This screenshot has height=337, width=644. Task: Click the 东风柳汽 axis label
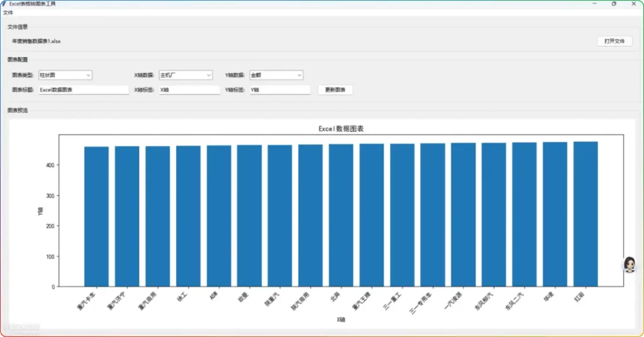tap(484, 301)
